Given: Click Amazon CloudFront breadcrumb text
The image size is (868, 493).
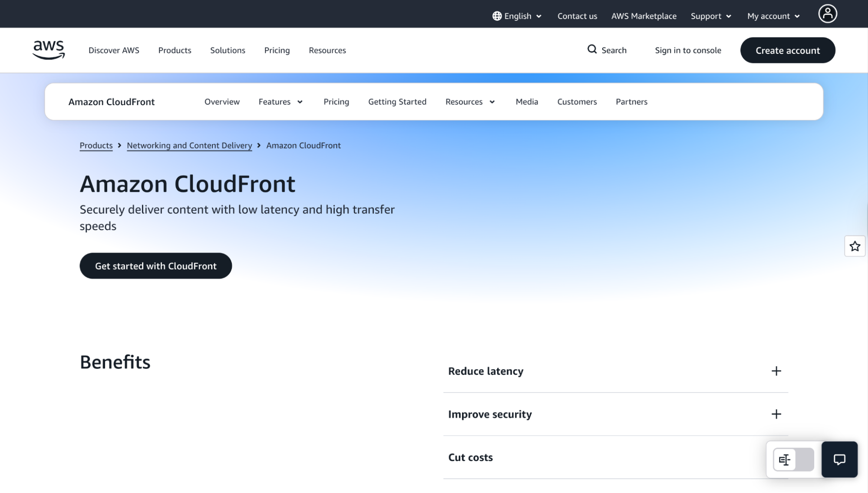Looking at the screenshot, I should (304, 146).
